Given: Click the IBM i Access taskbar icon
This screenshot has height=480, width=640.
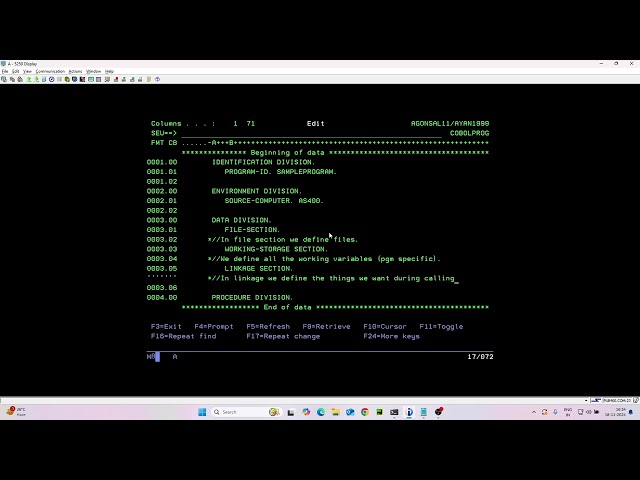Looking at the screenshot, I should [409, 412].
